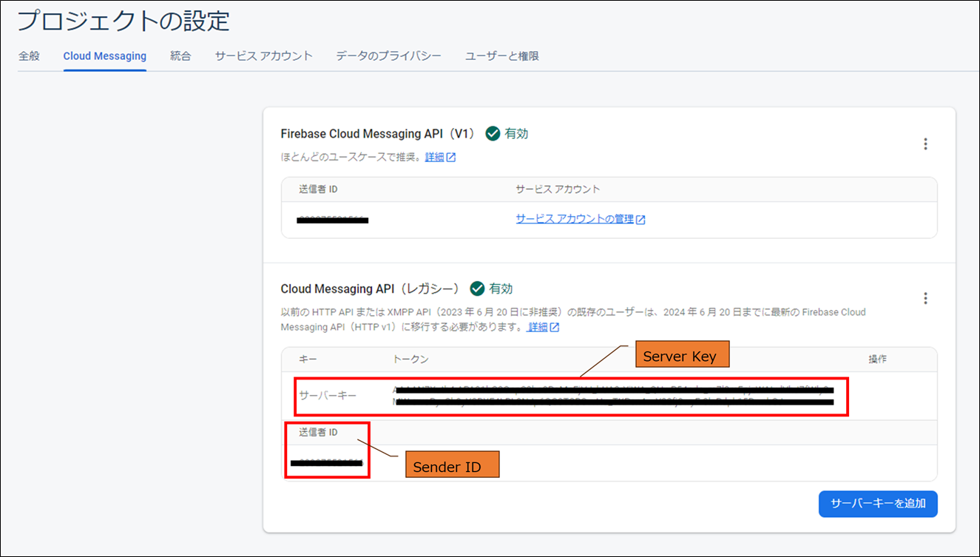
Task: Open the データのプライバシー tab
Action: tap(388, 56)
